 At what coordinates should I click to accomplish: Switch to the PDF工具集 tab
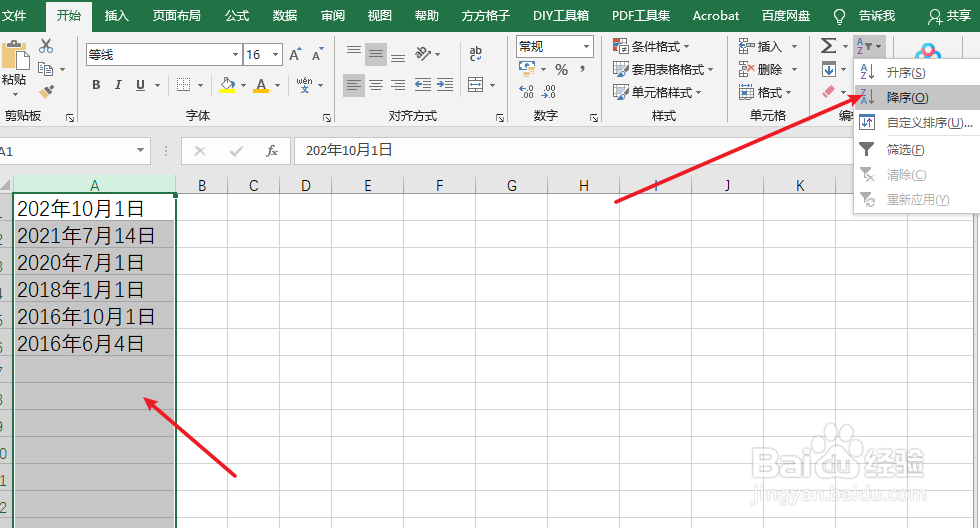click(641, 16)
